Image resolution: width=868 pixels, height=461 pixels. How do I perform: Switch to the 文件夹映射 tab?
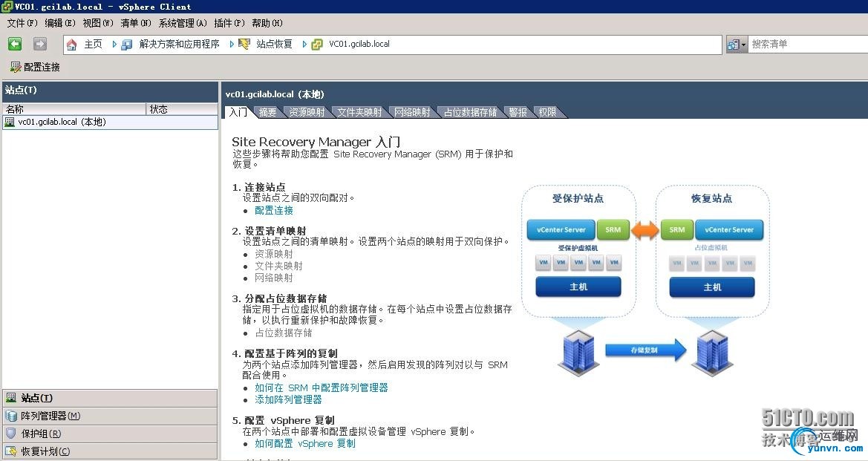(359, 112)
